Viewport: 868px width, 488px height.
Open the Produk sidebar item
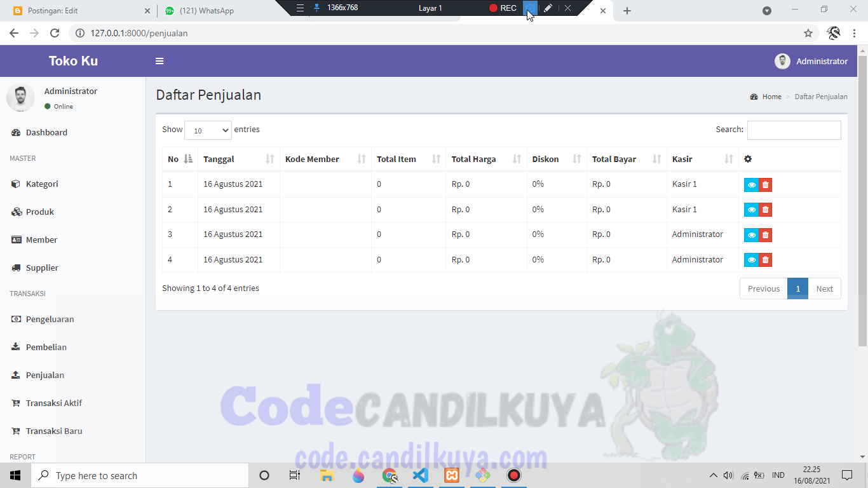[x=40, y=212]
